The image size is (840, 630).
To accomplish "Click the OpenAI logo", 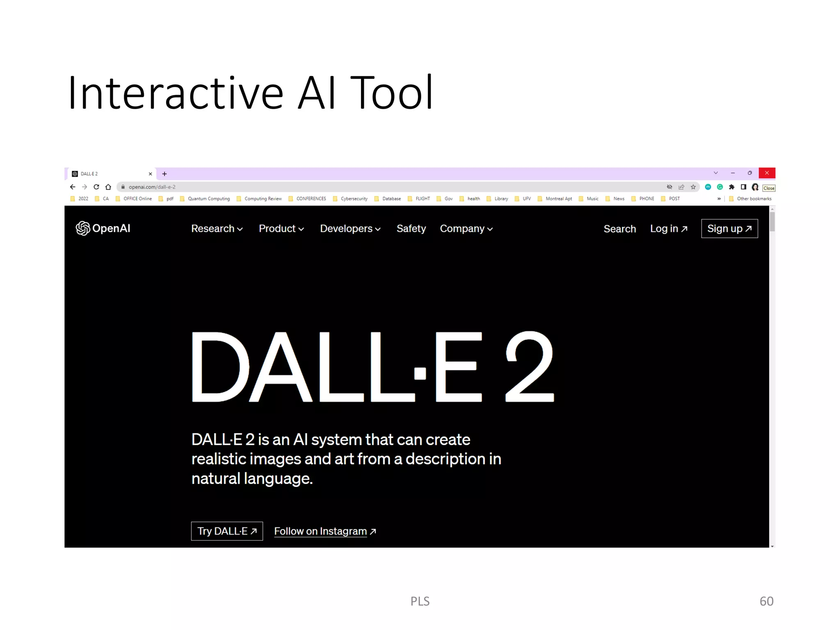I will (x=103, y=228).
